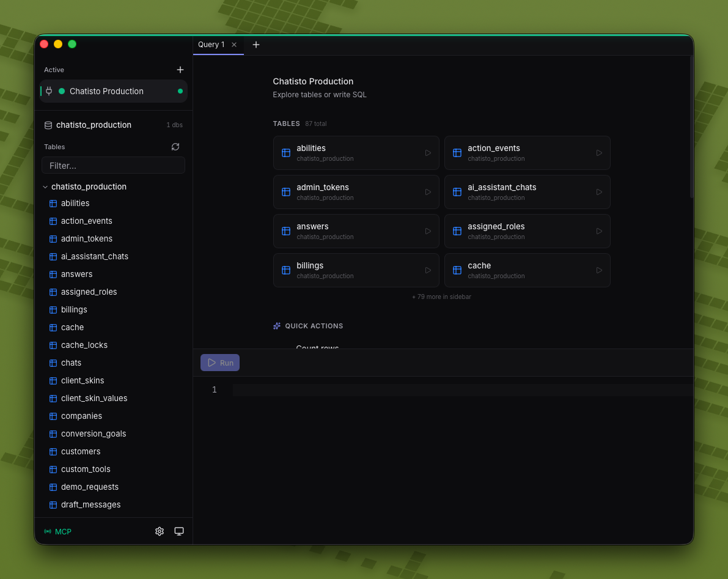Select action_events card in Tables grid
Screen dimensions: 728x579
(x=527, y=153)
